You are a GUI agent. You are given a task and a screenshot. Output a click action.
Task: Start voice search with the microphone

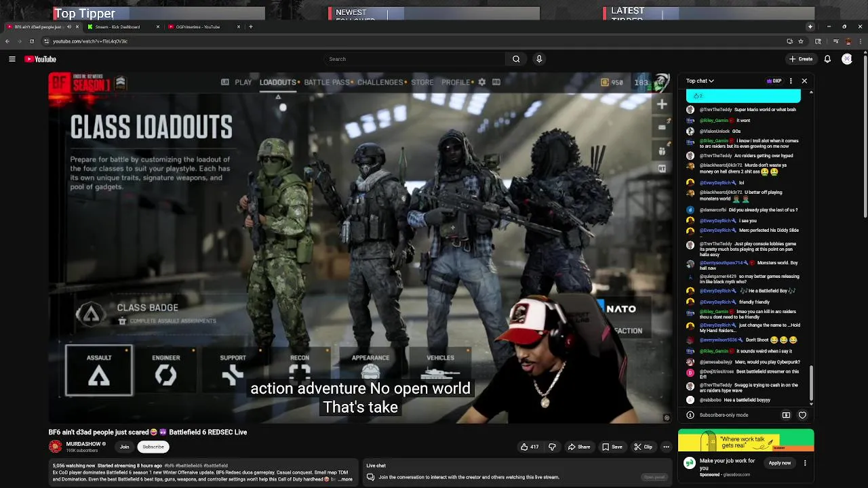(539, 59)
